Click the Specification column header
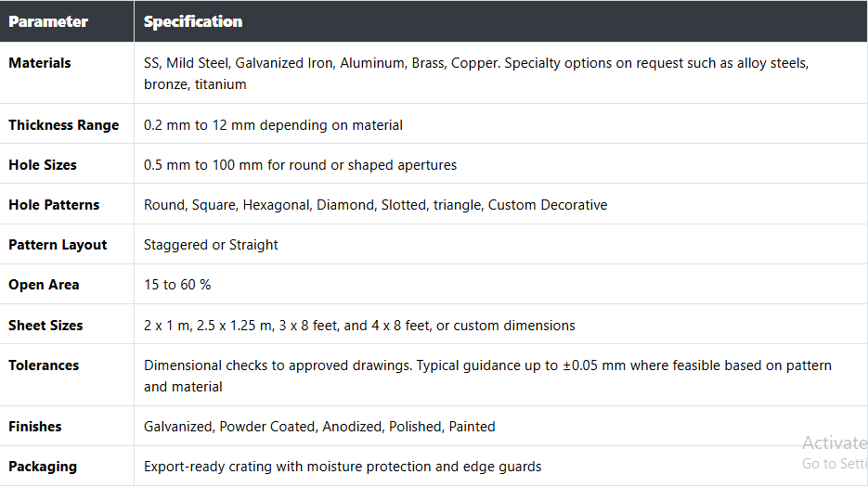Viewport: 868px width, 487px height. pos(193,21)
